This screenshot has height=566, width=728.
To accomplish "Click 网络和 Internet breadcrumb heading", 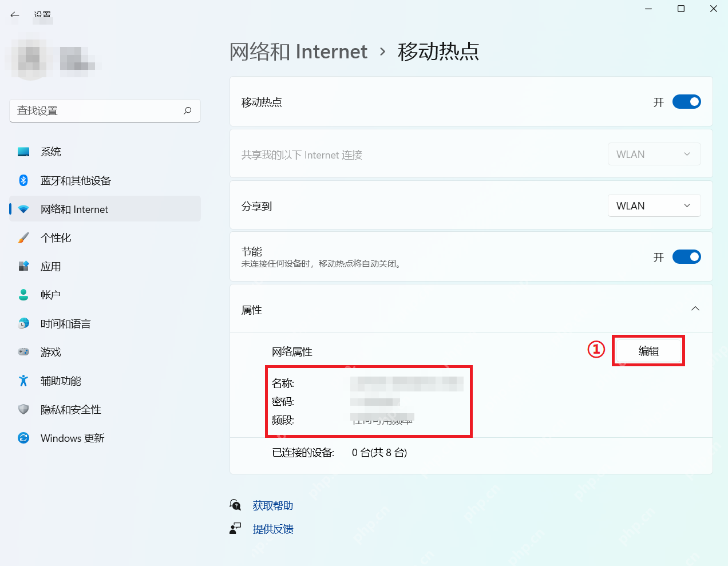I will [x=298, y=52].
